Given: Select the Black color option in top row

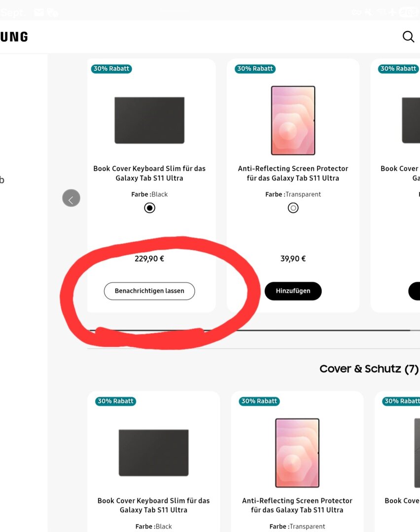Looking at the screenshot, I should point(149,208).
